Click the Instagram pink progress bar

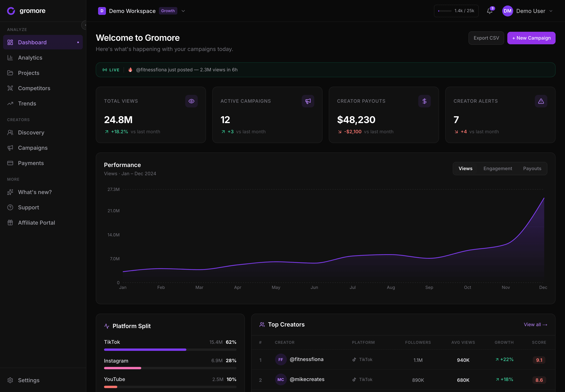(122, 368)
